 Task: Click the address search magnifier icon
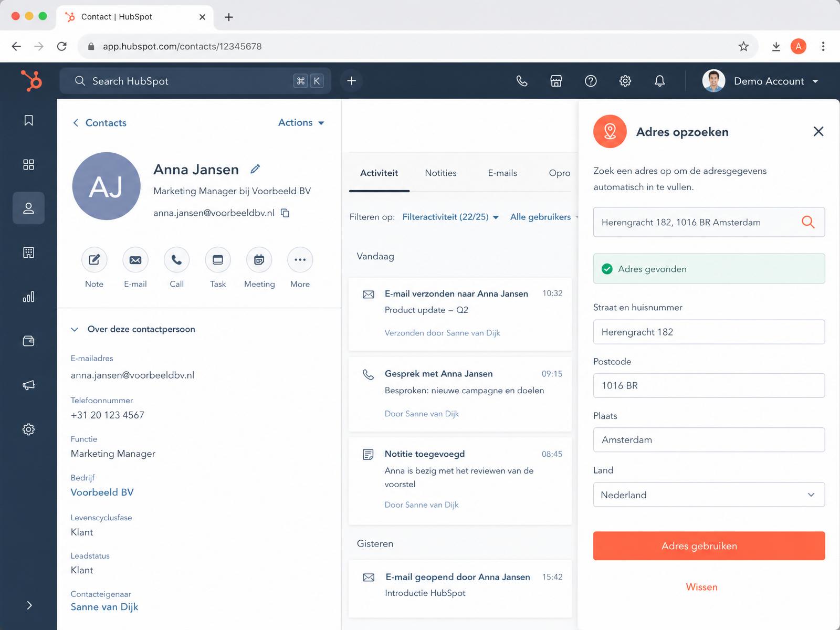click(x=808, y=222)
